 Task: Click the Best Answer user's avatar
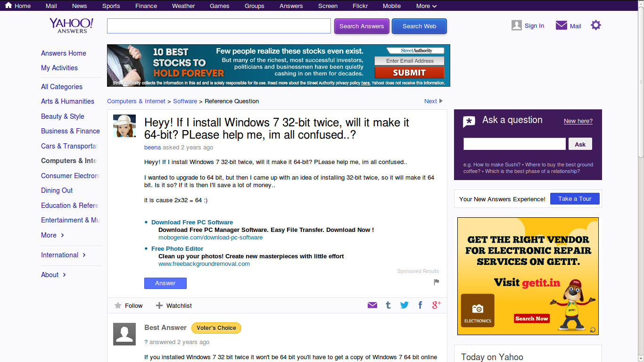coord(124,334)
